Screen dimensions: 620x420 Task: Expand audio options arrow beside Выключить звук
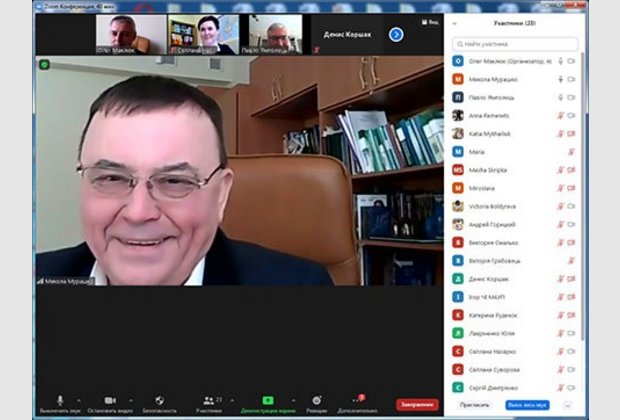pos(79,401)
